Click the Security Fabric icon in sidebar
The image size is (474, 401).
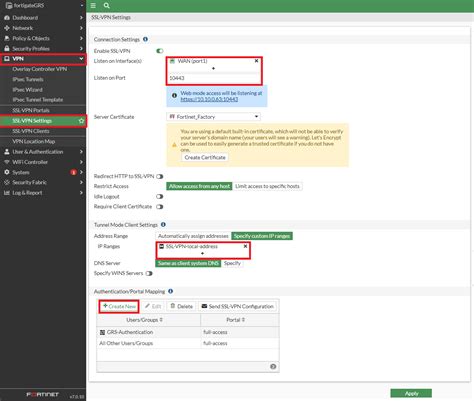pyautogui.click(x=7, y=182)
